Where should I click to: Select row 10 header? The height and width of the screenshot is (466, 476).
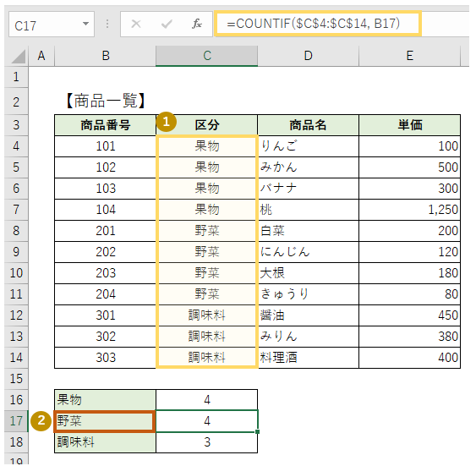pyautogui.click(x=16, y=273)
